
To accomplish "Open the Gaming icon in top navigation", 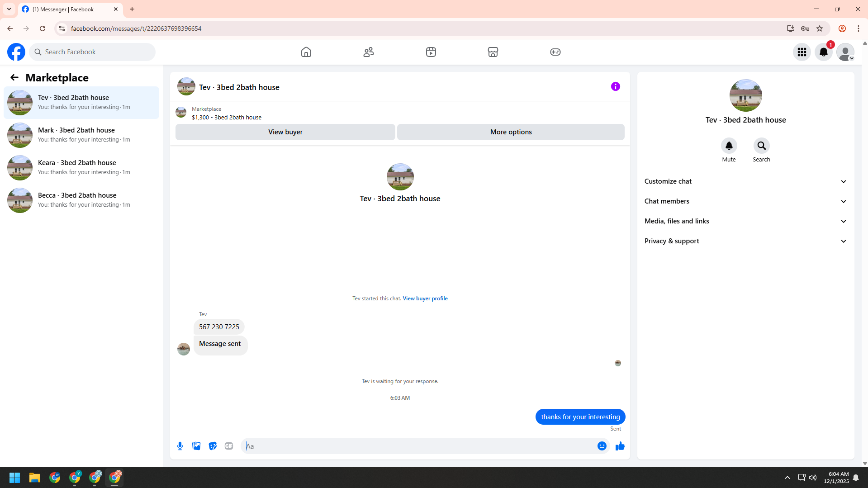I will pos(555,52).
